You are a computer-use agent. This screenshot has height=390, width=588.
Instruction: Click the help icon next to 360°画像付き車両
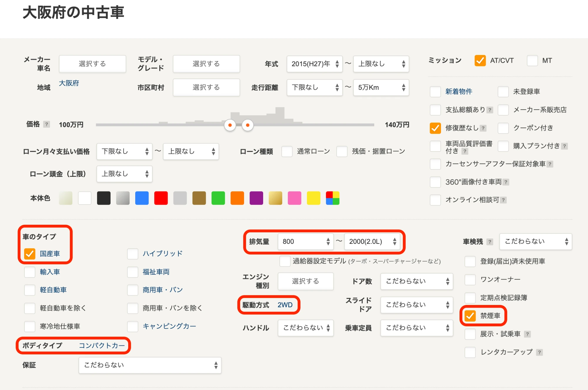(506, 182)
